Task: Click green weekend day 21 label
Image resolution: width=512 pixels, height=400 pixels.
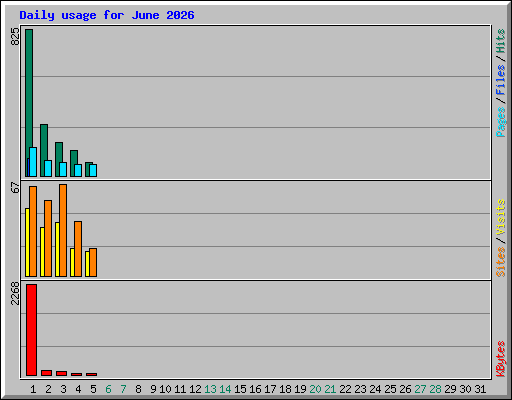Action: (330, 389)
